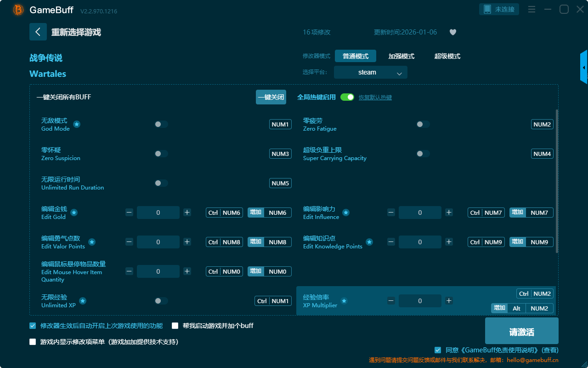The image size is (588, 368).
Task: Click the 恢复默认热键 link
Action: (x=375, y=98)
